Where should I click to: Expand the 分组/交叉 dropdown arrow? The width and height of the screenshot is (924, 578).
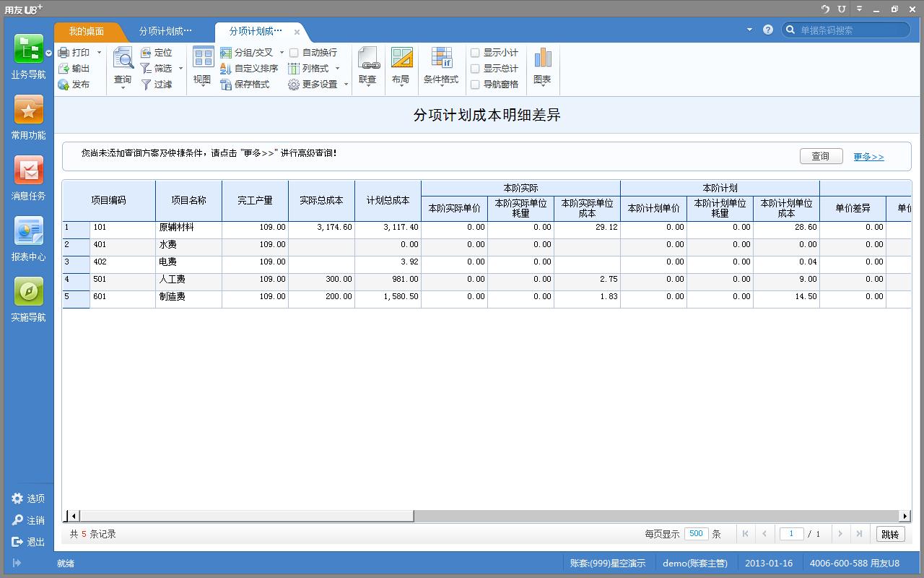pos(282,53)
